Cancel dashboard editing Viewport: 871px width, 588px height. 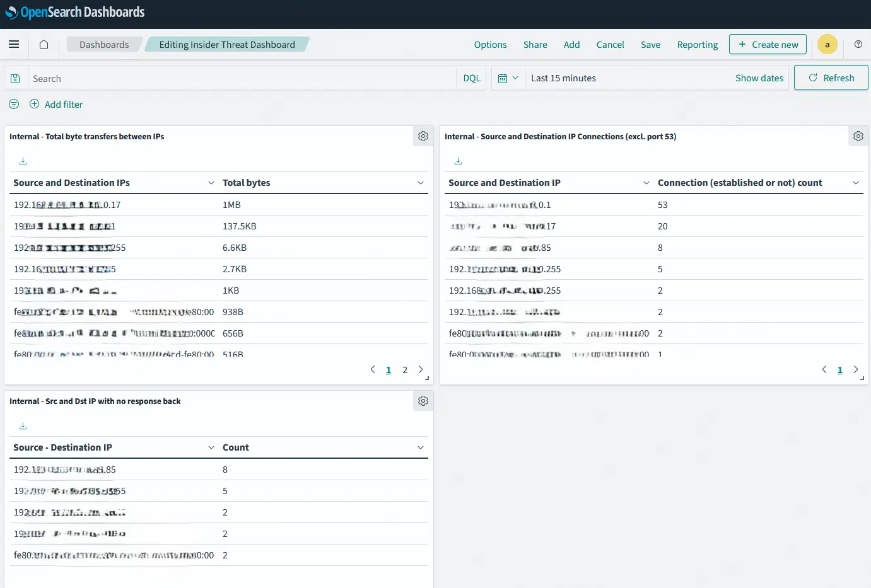611,45
